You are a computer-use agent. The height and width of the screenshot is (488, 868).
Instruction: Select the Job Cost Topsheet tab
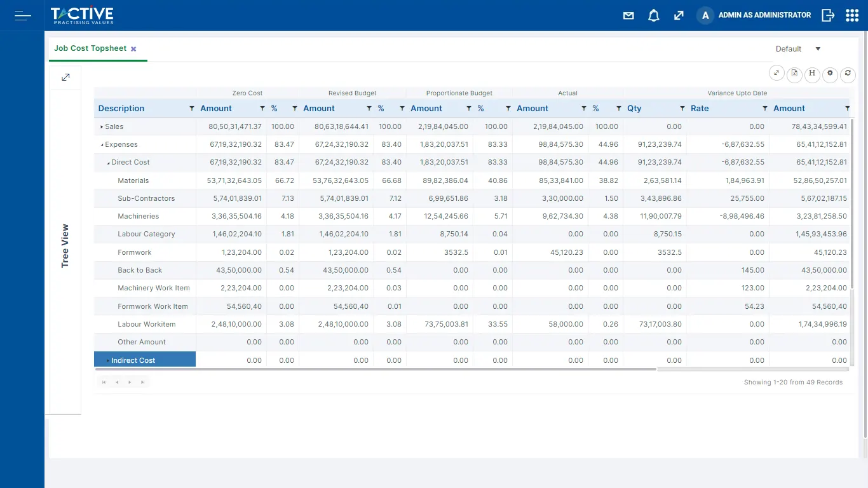[91, 48]
